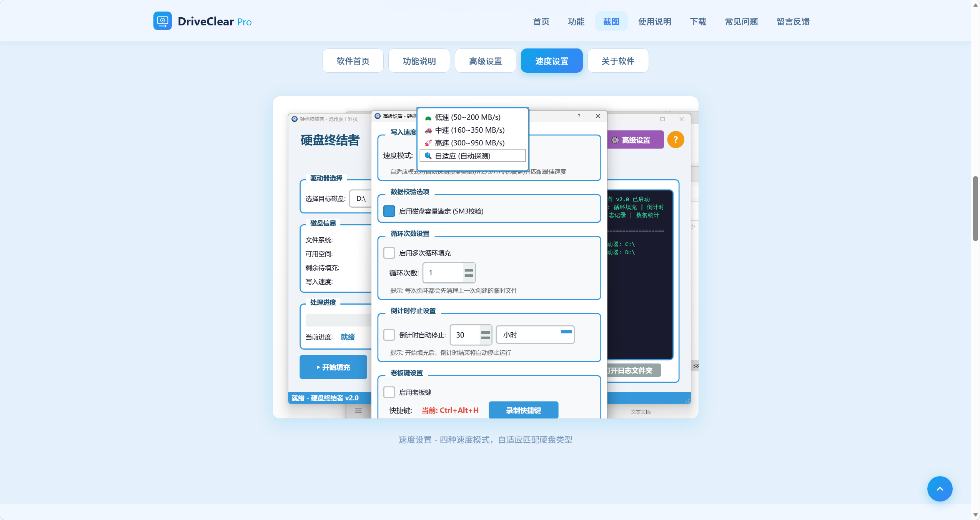Open the 留言反馈 navigation link
This screenshot has width=980, height=520.
coord(793,22)
